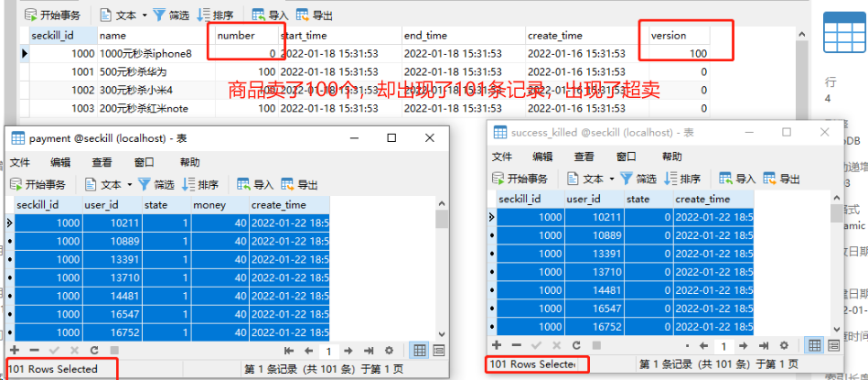Click 排序 sort icon in main table toolbar

coord(215,15)
